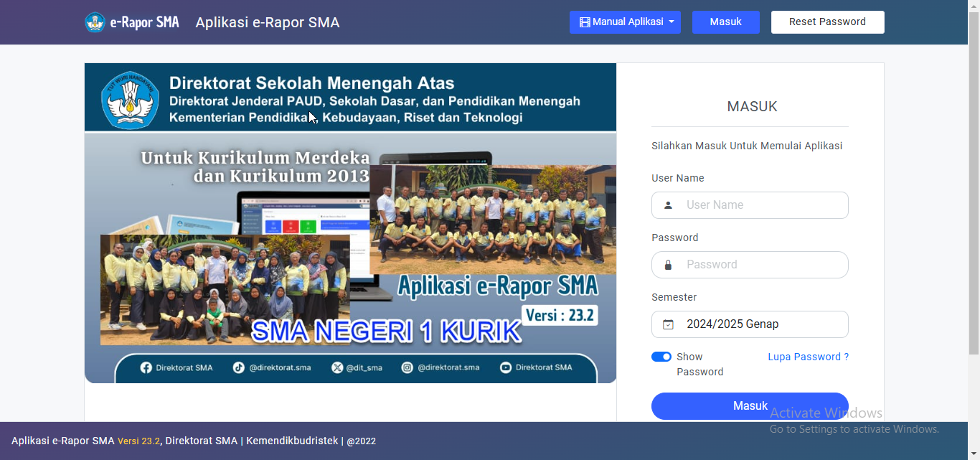The height and width of the screenshot is (460, 980).
Task: Click the MASUK heading of login panel
Action: click(x=752, y=107)
